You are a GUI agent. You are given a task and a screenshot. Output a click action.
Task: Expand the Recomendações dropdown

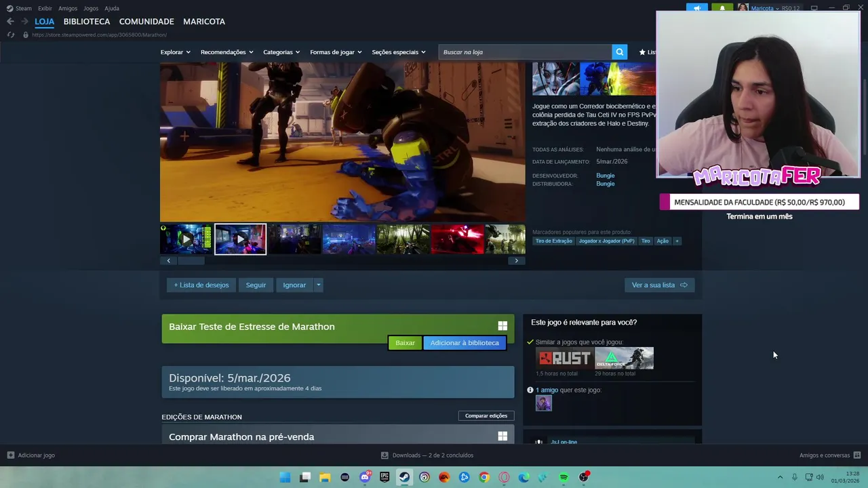(x=226, y=52)
